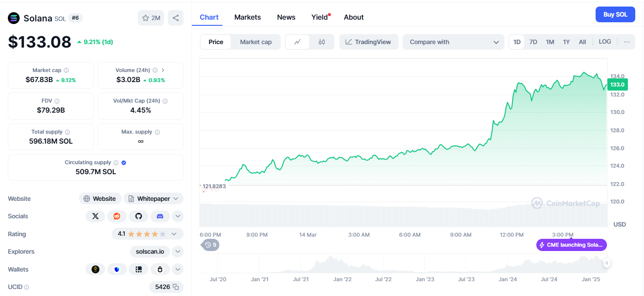Open the black grid wallet icon
644x296 pixels.
139,269
